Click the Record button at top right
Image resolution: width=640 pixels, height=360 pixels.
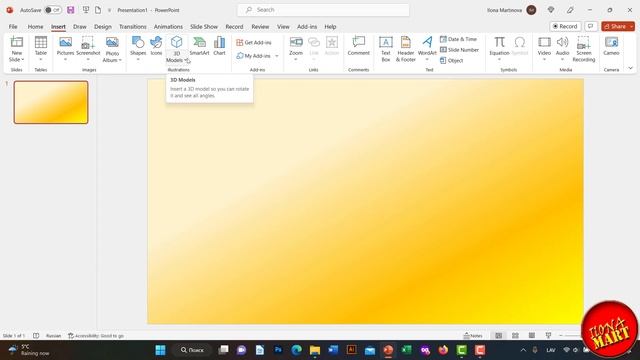click(565, 26)
